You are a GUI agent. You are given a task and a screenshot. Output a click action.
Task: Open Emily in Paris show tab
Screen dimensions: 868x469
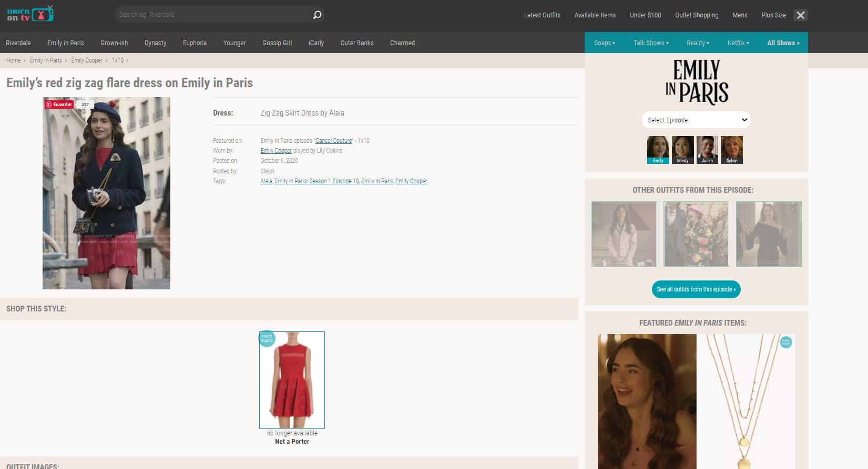66,43
